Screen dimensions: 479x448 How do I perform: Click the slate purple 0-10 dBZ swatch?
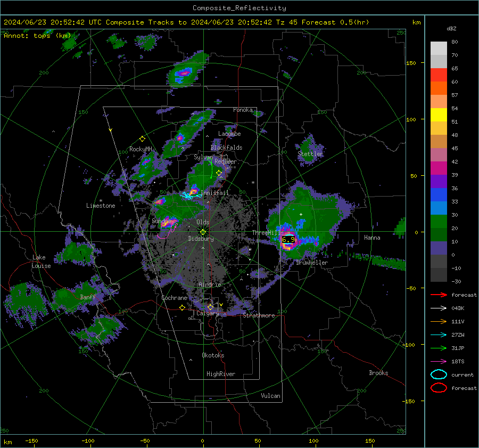pos(439,248)
